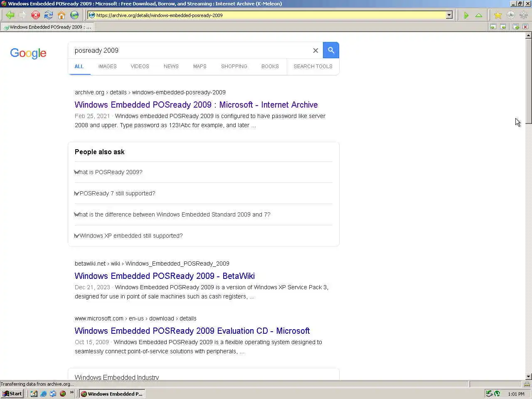The image size is (532, 399).
Task: Switch to BOOKS search tab
Action: click(270, 66)
